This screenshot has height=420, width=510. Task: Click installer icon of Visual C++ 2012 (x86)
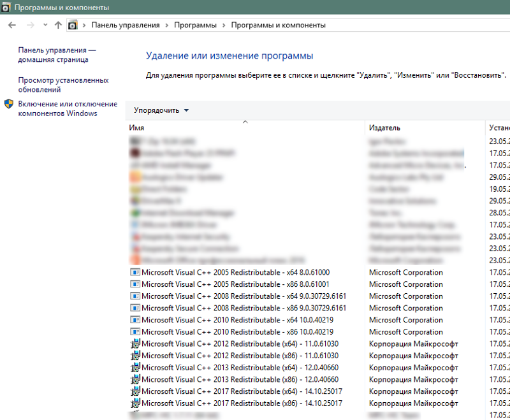135,356
